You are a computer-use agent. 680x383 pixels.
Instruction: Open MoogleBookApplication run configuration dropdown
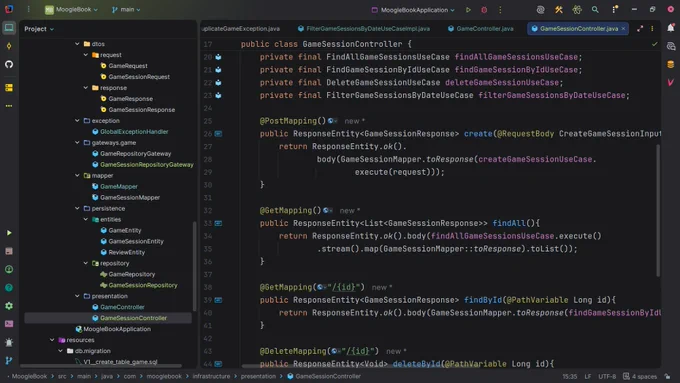pyautogui.click(x=413, y=10)
